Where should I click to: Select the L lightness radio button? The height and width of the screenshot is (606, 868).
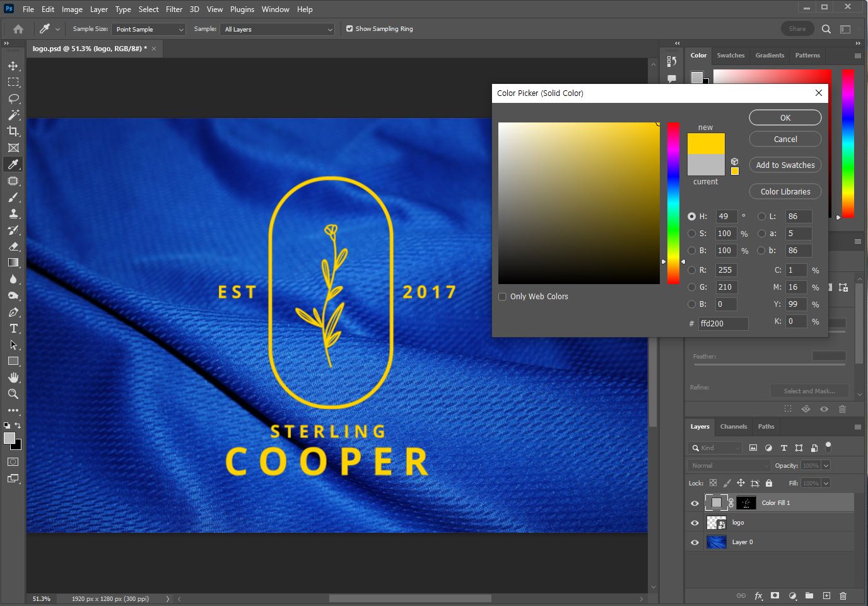(x=761, y=217)
